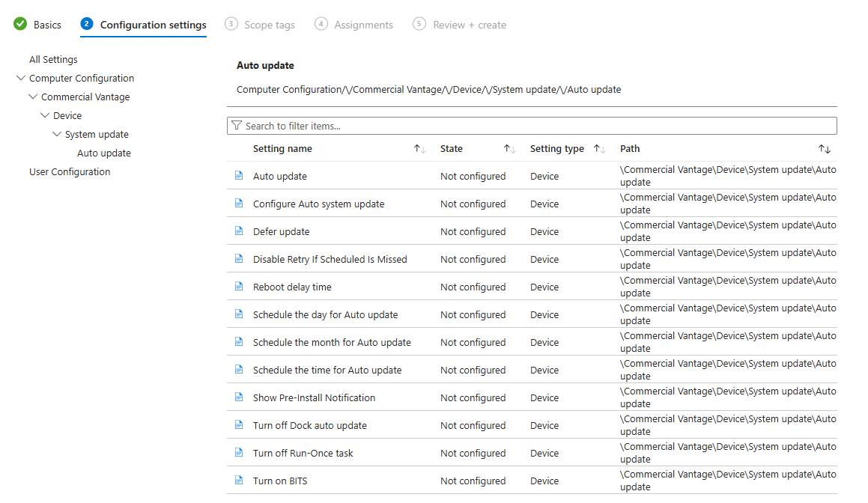This screenshot has height=503, width=868.
Task: Click the step 2 circle icon for Configuration settings
Action: pyautogui.click(x=86, y=24)
